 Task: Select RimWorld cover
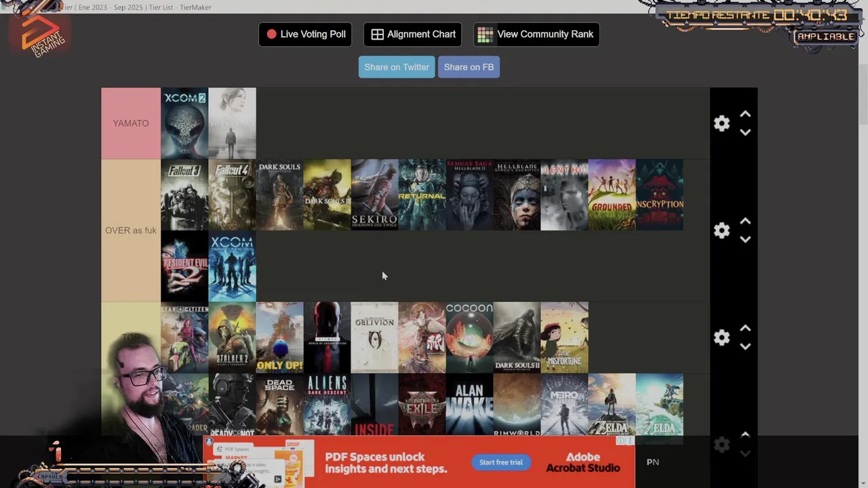(517, 405)
